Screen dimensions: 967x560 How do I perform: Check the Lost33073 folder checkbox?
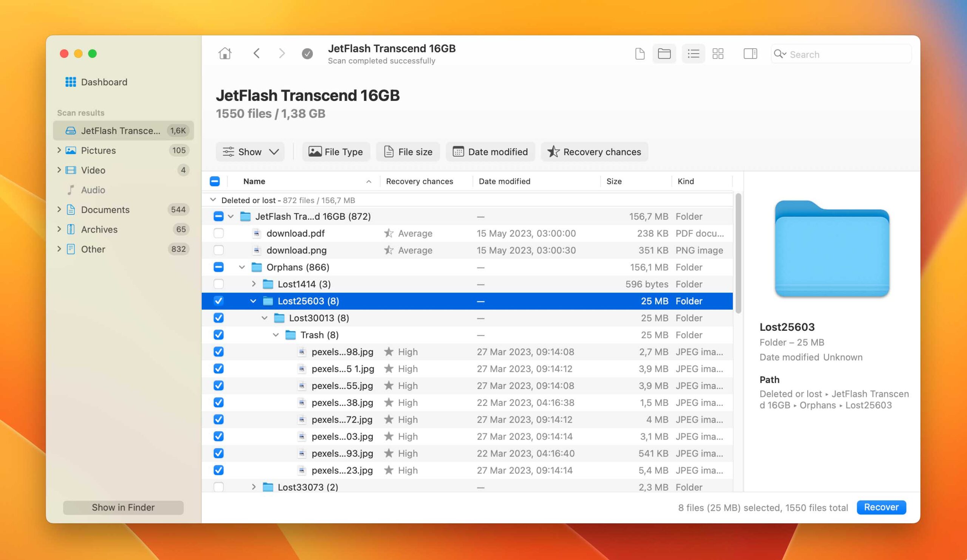(219, 487)
